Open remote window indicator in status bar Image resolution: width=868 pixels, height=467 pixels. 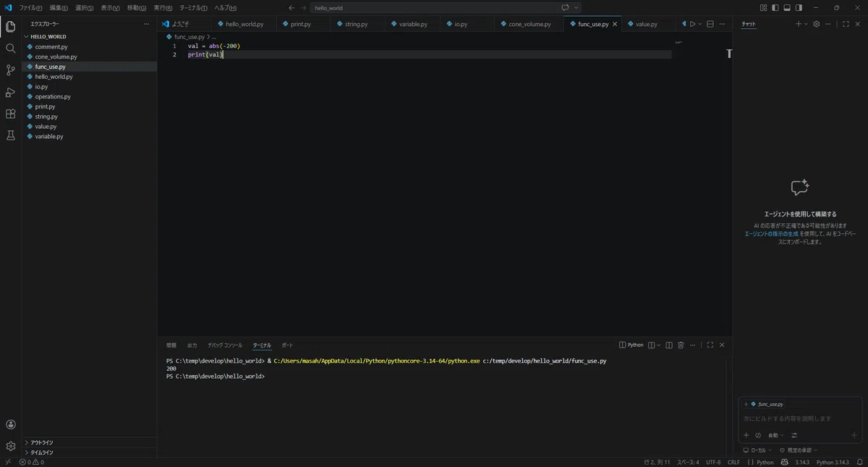click(x=7, y=462)
